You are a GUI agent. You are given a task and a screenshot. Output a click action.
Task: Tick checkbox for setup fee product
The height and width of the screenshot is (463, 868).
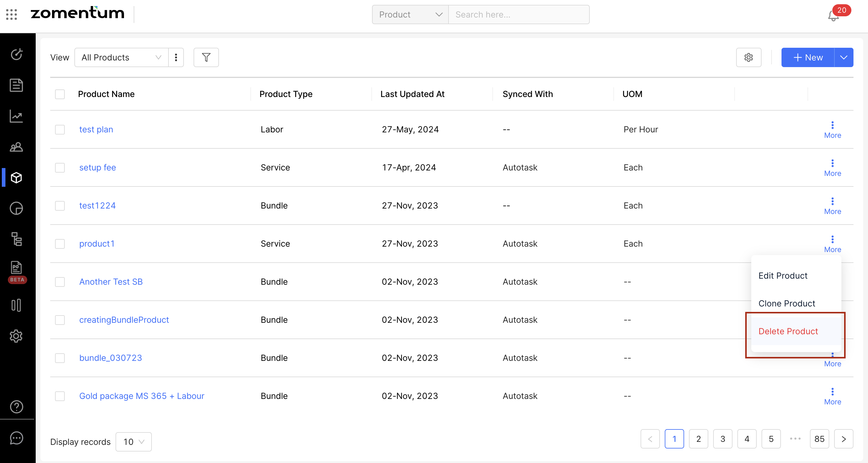(x=60, y=168)
